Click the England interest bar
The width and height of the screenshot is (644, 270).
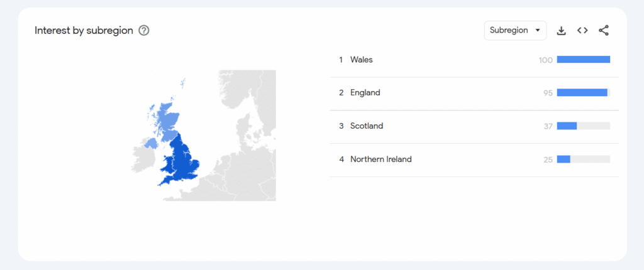(x=582, y=93)
